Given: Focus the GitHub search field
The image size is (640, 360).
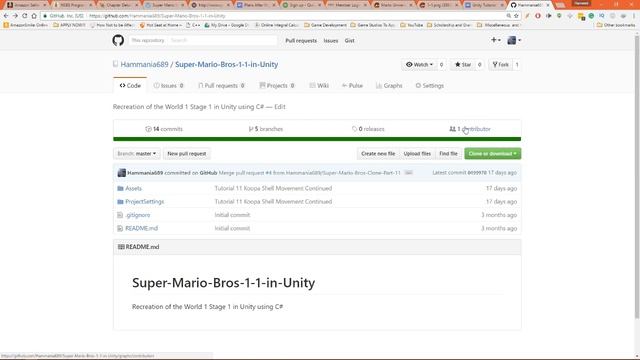Looking at the screenshot, I should click(222, 40).
